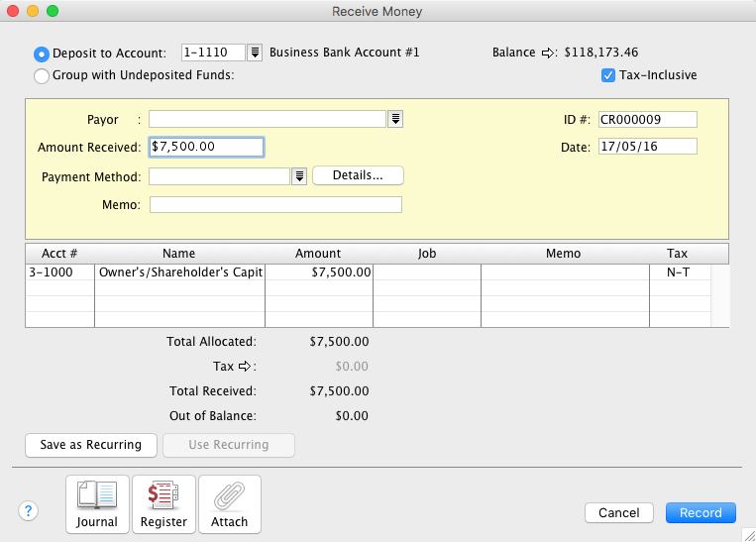Click Save as Recurring button
Screen dimensions: 756x542
coord(91,445)
